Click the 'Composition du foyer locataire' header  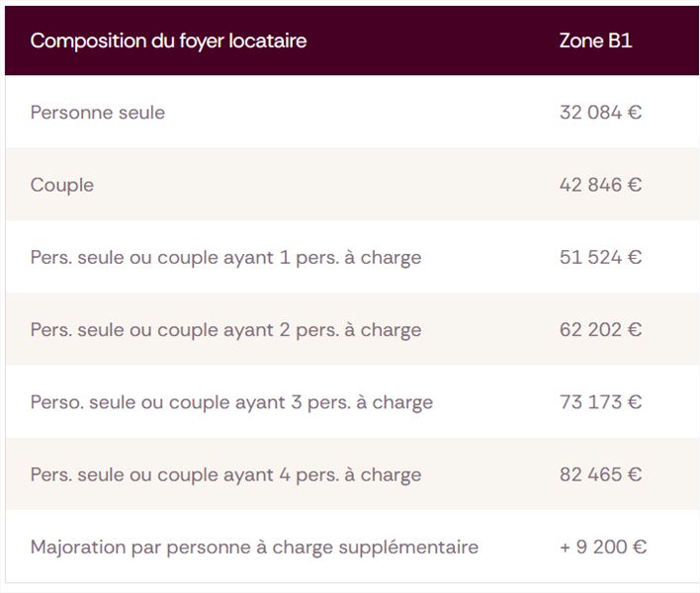click(x=168, y=41)
